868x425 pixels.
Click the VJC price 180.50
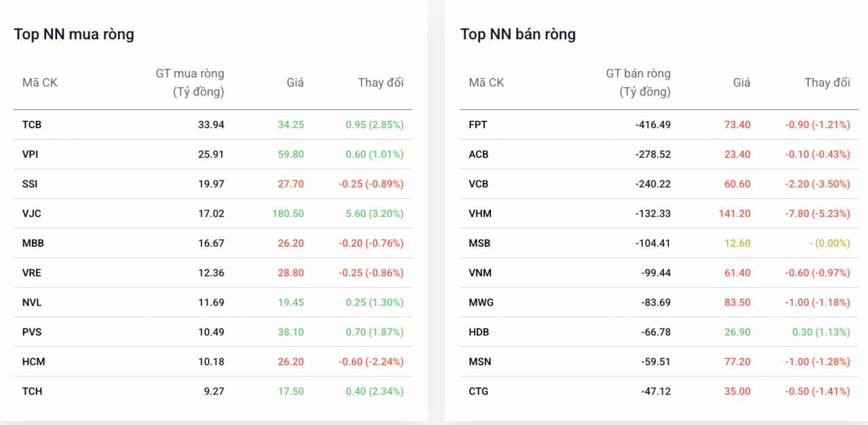288,214
